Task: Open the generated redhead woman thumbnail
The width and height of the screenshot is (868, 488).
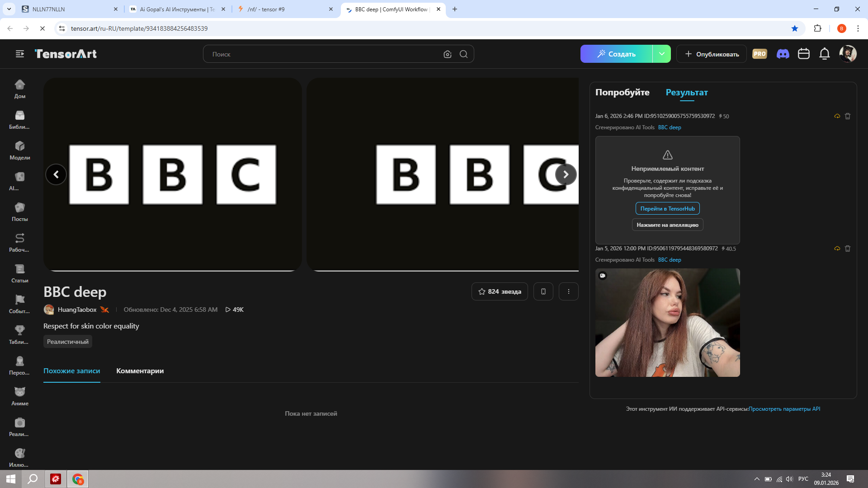Action: (x=667, y=323)
